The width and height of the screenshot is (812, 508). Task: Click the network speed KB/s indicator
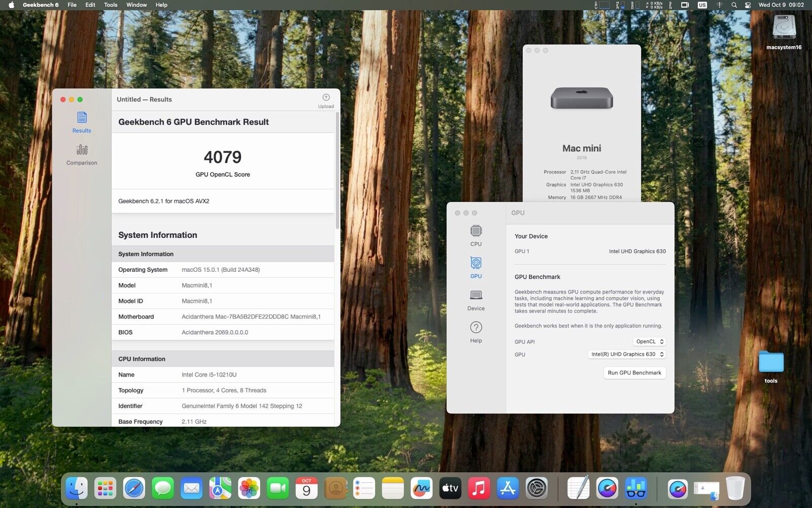[x=654, y=5]
